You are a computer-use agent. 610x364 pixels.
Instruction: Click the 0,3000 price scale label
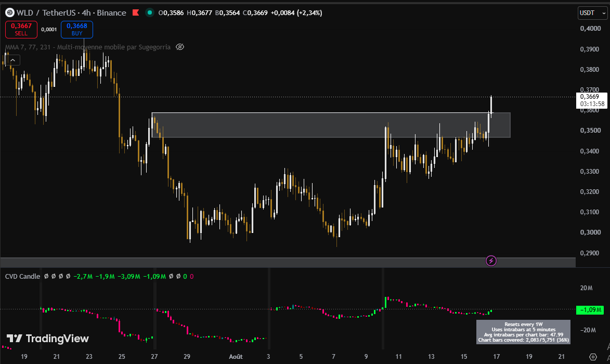point(590,232)
